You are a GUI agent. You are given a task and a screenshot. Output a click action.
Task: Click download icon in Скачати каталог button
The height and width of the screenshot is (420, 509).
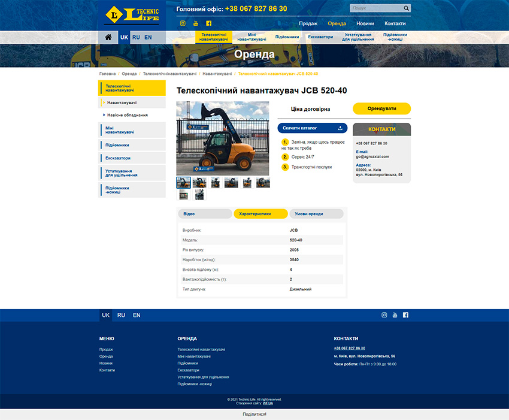pos(340,128)
